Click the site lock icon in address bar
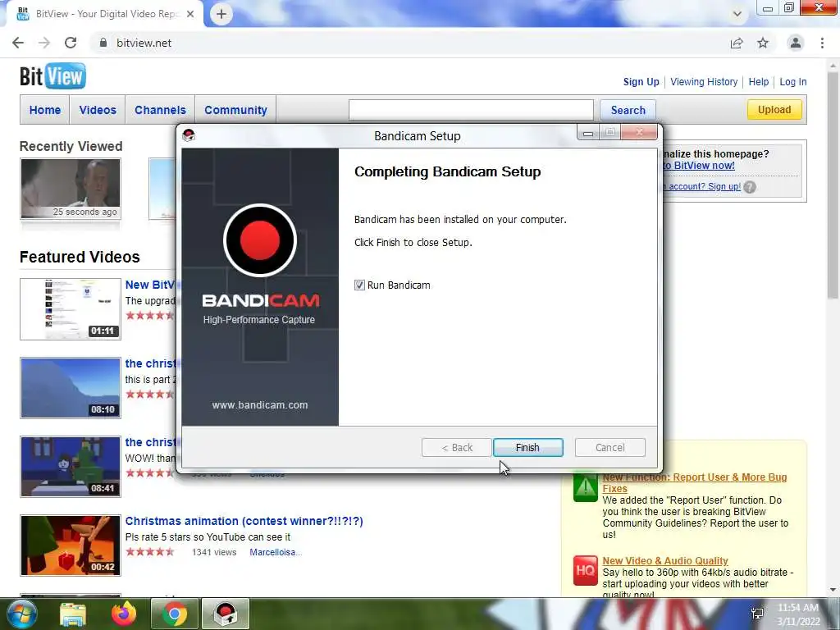This screenshot has width=840, height=630. coord(103,43)
